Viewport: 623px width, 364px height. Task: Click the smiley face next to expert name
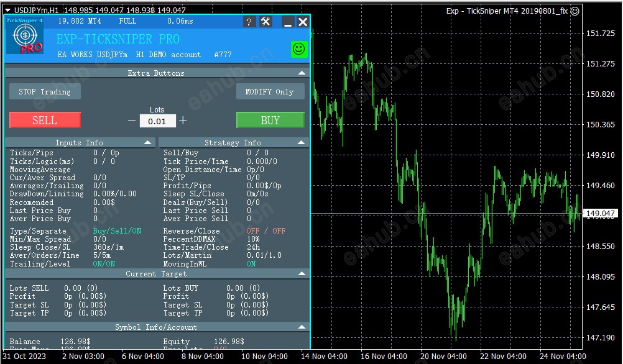pos(575,11)
